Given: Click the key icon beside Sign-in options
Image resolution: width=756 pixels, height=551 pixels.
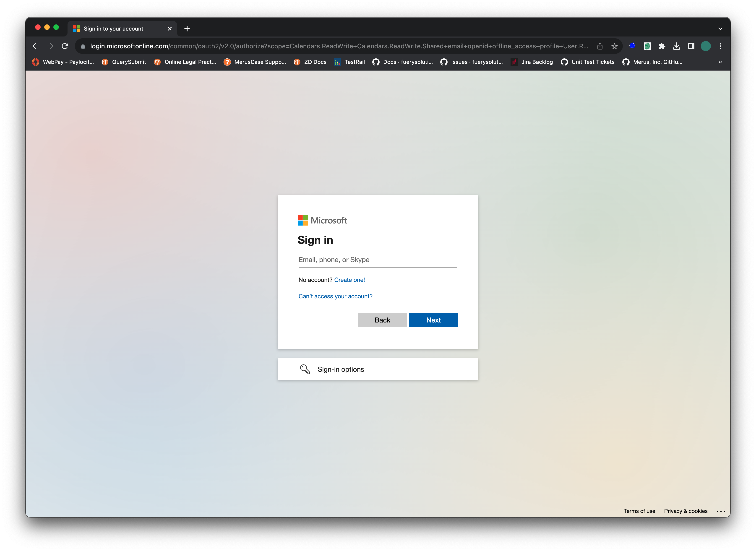Looking at the screenshot, I should coord(305,369).
